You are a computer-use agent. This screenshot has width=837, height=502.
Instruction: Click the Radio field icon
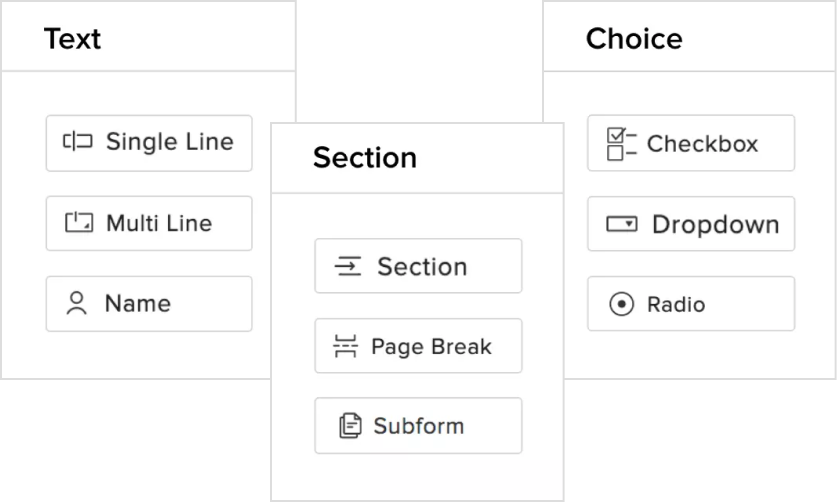pyautogui.click(x=621, y=305)
